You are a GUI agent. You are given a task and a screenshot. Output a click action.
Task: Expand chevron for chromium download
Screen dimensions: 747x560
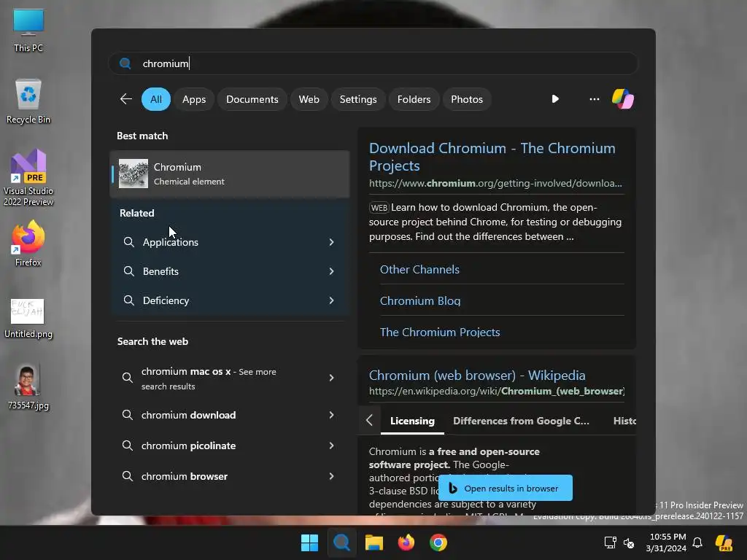click(332, 415)
